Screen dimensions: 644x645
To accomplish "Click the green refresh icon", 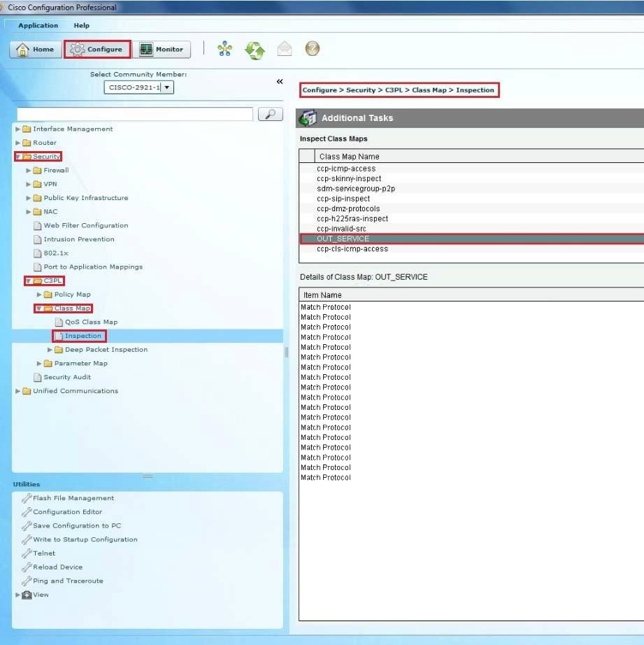I will (255, 50).
